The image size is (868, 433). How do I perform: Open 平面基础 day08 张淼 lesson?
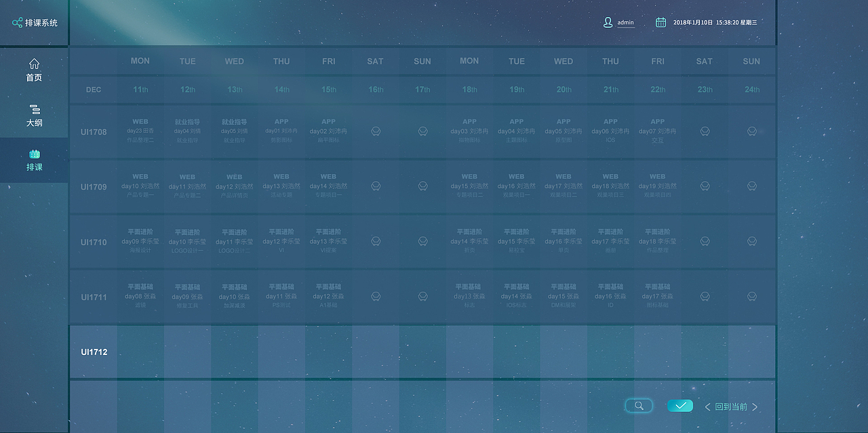(x=140, y=296)
